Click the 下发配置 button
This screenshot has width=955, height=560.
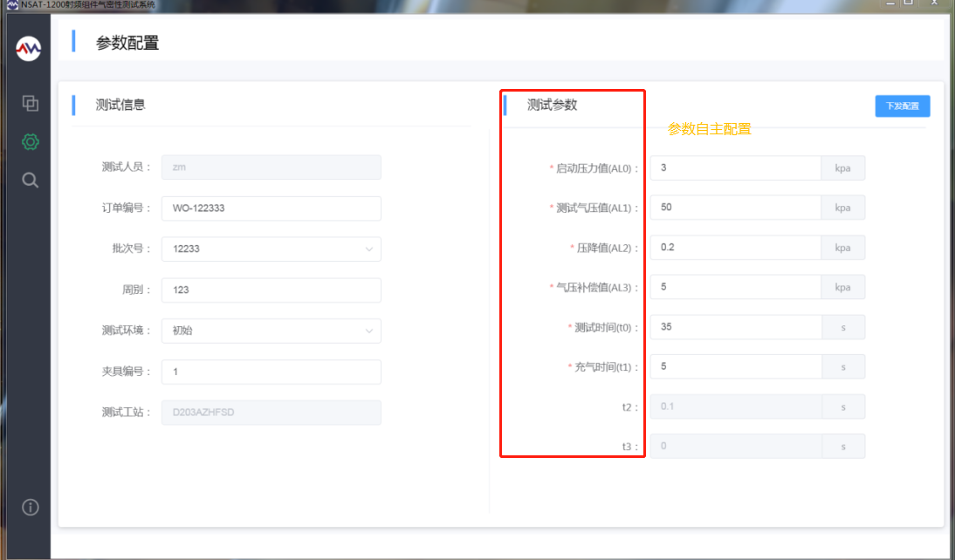point(902,106)
